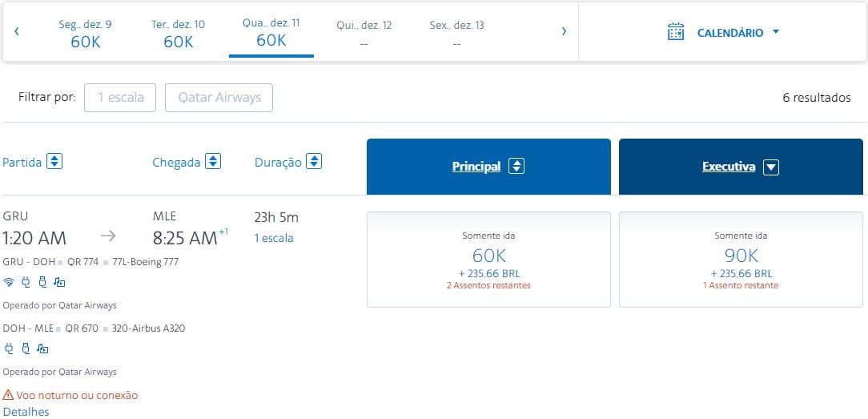Click the power outlet icon for QR 774
The width and height of the screenshot is (868, 419).
(25, 282)
